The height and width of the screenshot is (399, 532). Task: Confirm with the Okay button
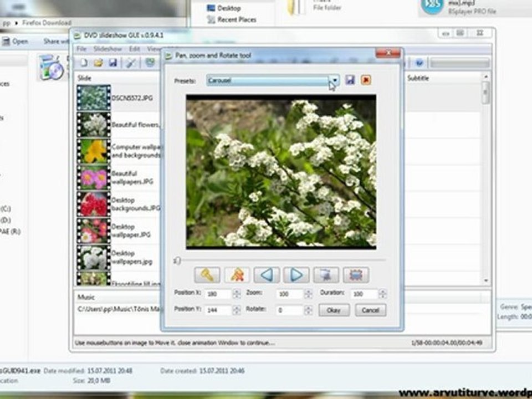tap(334, 310)
